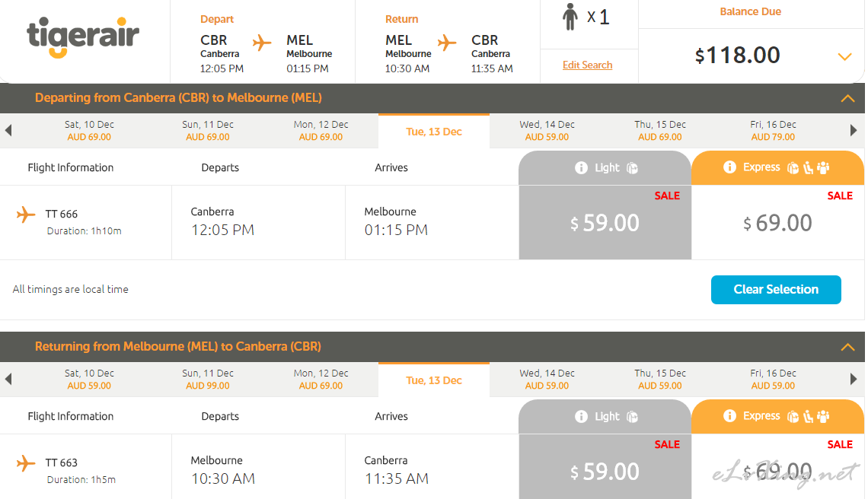Open the Edit Search link
This screenshot has width=868, height=499.
(x=587, y=65)
